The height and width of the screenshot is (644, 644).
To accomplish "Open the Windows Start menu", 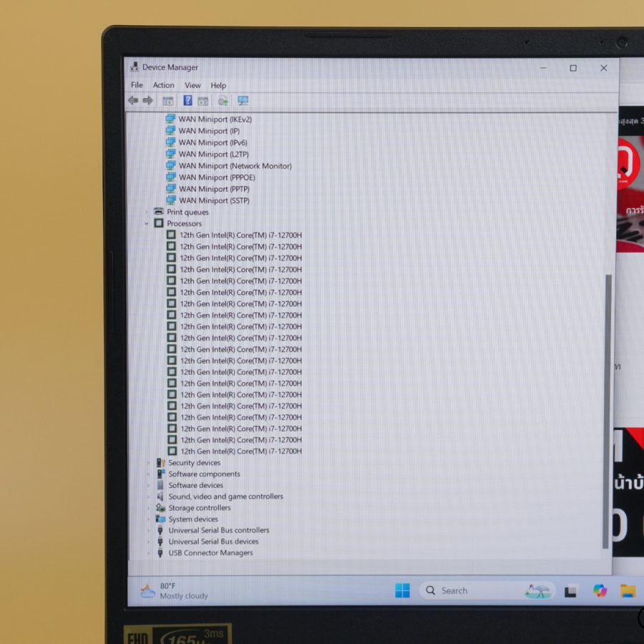I will (402, 590).
